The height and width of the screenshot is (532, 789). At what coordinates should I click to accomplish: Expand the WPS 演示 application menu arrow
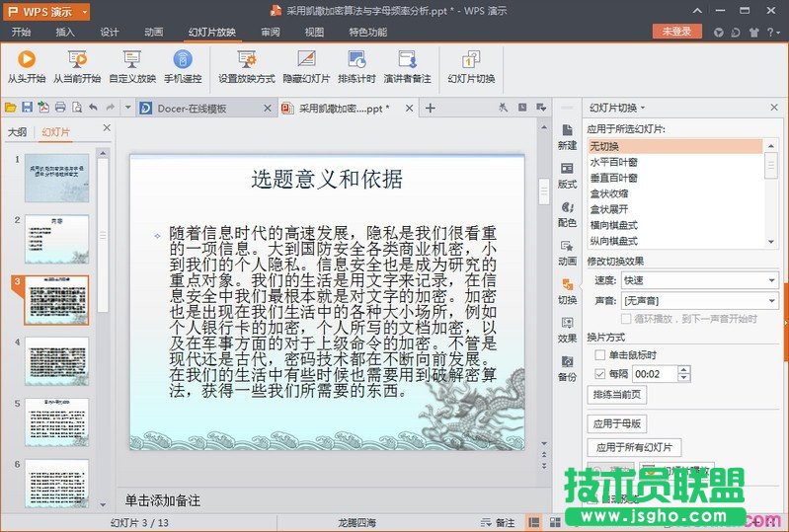(84, 12)
